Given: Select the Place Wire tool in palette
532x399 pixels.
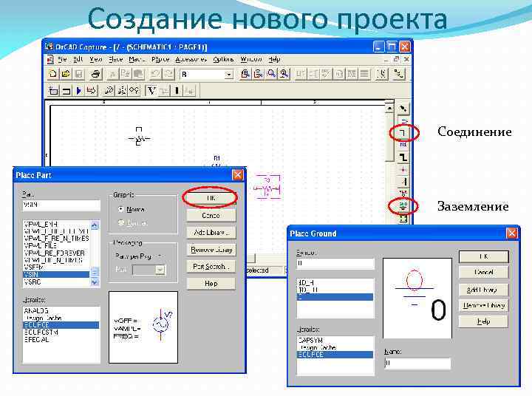Looking at the screenshot, I should click(x=403, y=133).
